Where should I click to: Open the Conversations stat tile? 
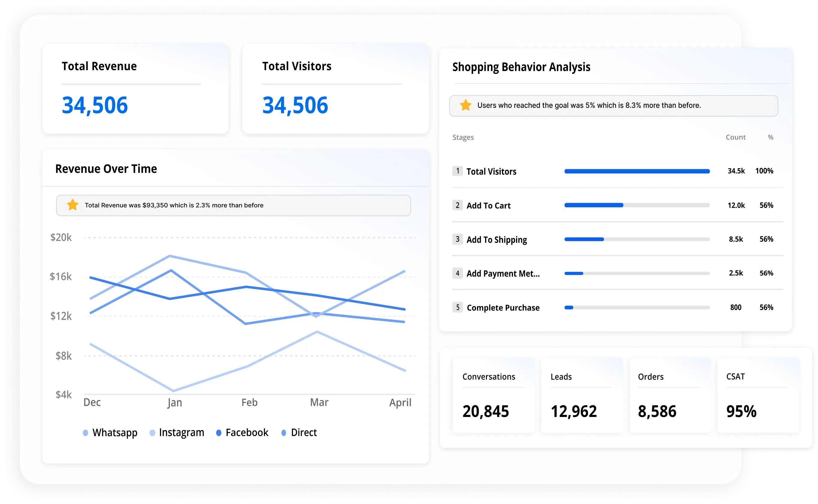[494, 395]
